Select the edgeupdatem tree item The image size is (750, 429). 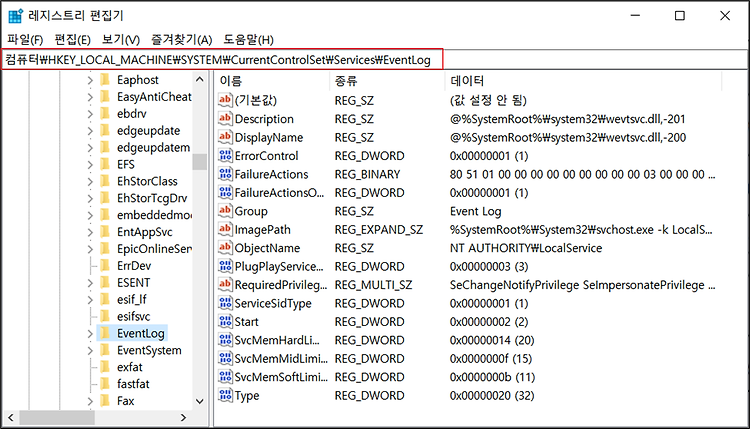tap(154, 147)
